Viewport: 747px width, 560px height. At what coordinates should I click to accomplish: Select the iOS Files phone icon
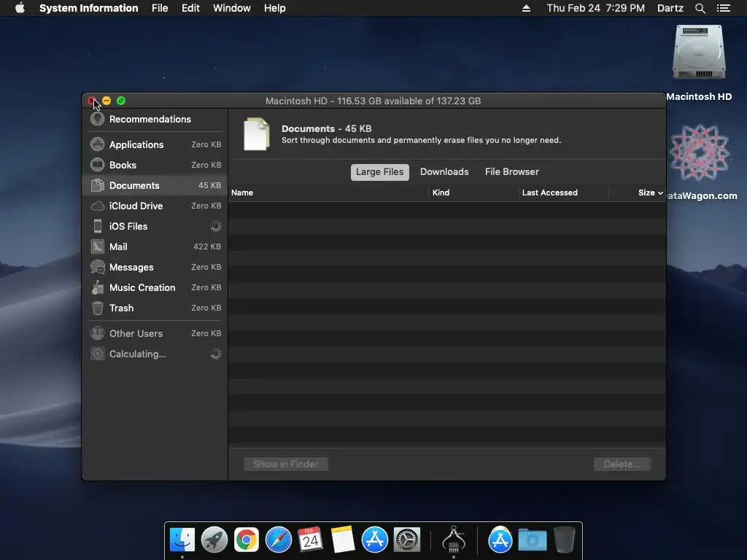pyautogui.click(x=97, y=226)
